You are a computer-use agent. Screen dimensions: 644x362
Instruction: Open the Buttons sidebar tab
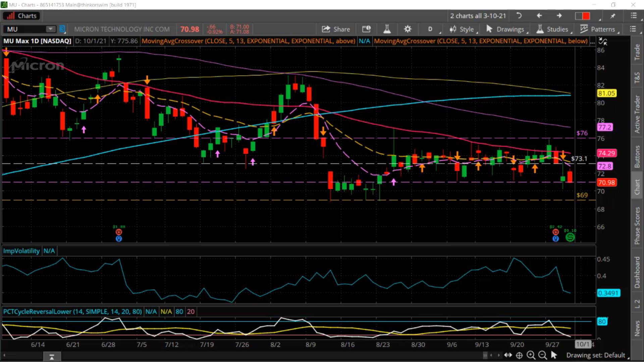[637, 157]
